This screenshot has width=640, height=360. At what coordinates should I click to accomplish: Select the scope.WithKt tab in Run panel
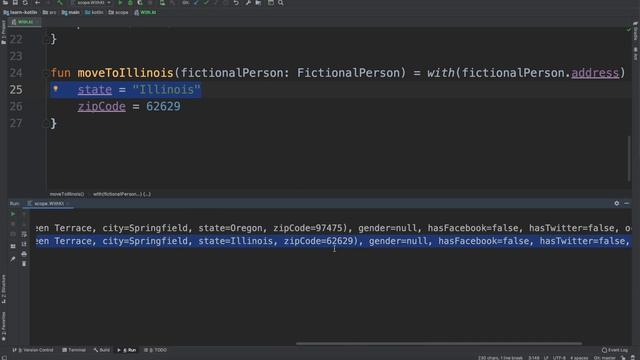pos(48,203)
